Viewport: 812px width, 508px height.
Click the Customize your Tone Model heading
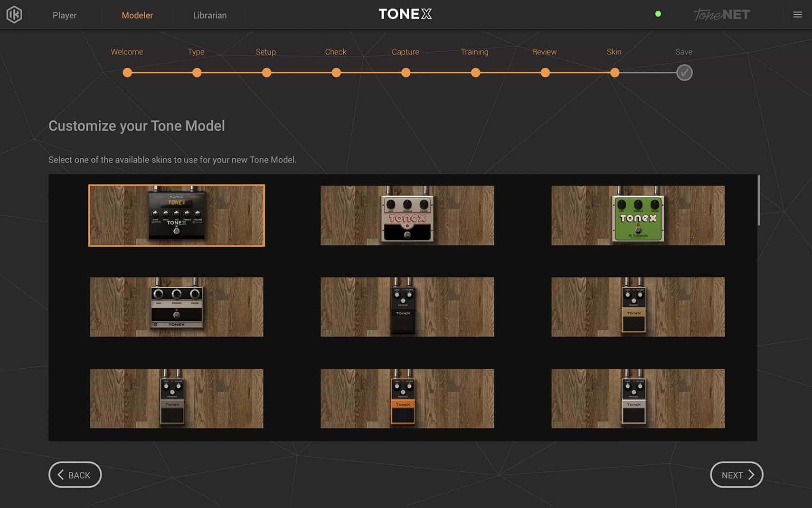click(137, 126)
